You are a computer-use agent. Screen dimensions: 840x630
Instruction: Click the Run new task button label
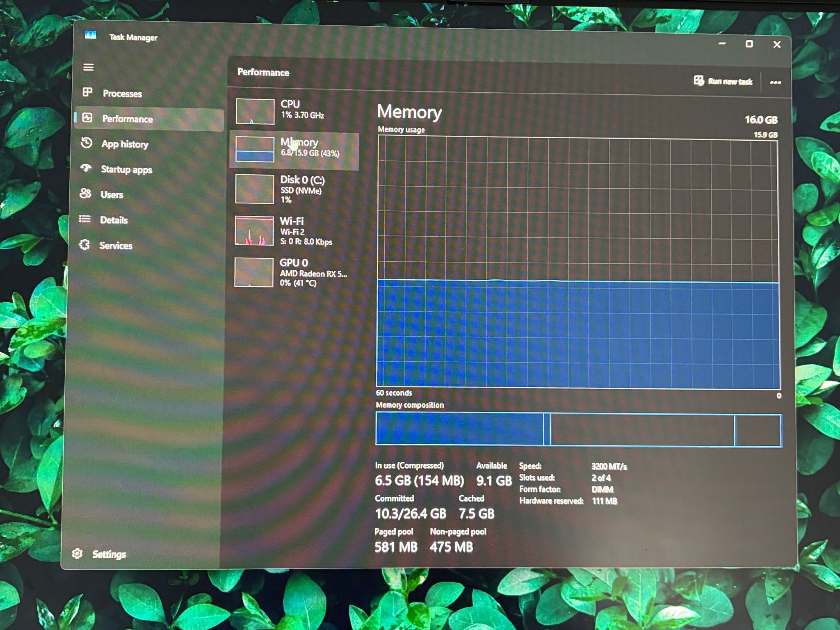click(730, 81)
